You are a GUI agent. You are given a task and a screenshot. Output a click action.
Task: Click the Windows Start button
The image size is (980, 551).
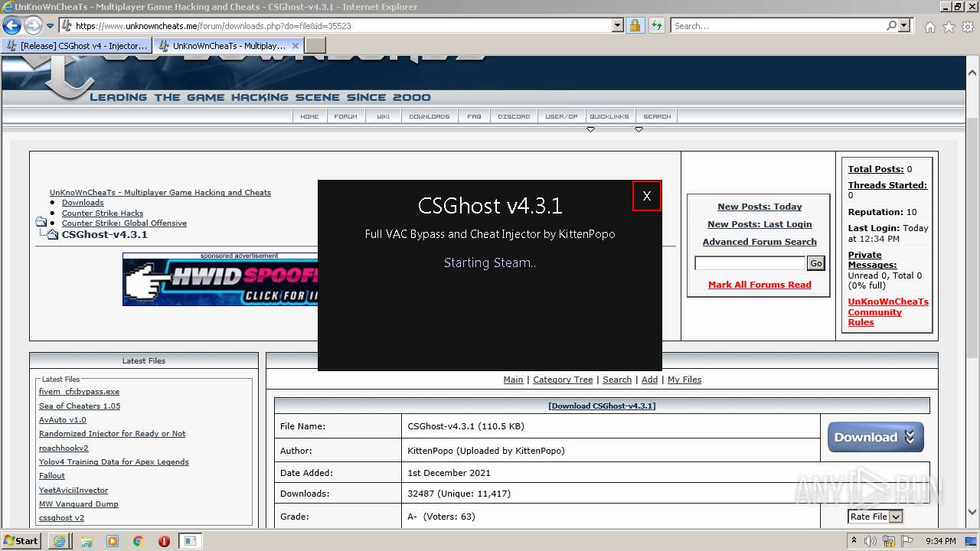coord(22,541)
